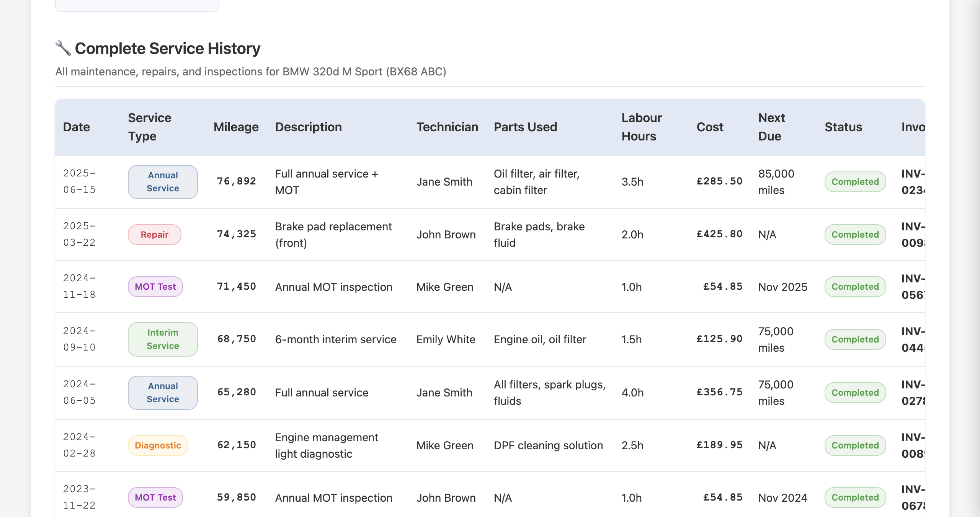Click the mileage 62,150 on the Diagnostic row
Viewport: 980px width, 517px height.
tap(237, 445)
